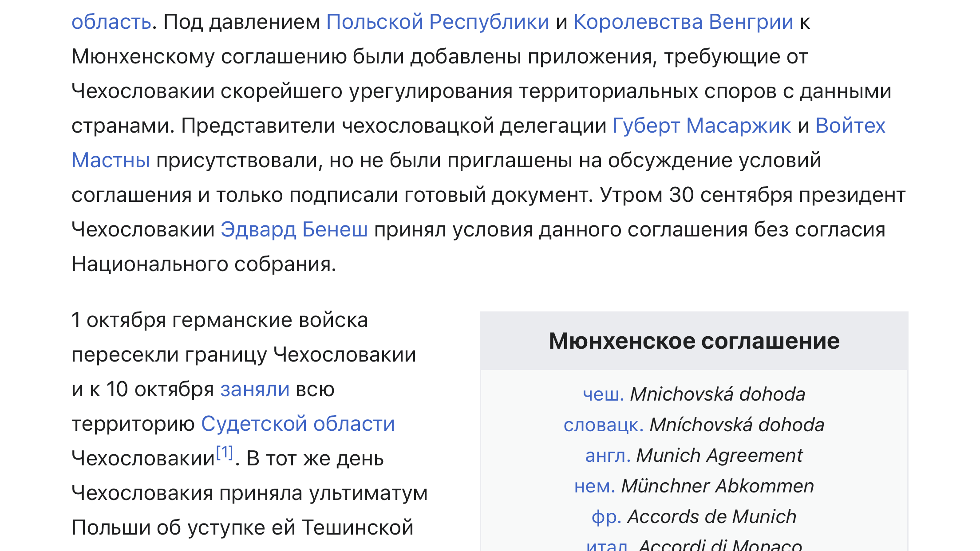Click the заняли link
980x551 pixels.
255,389
